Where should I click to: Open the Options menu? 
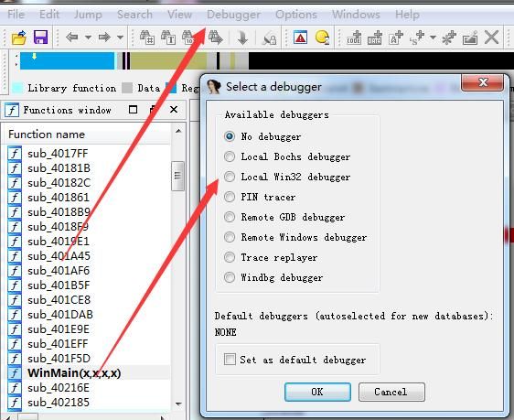[x=296, y=15]
